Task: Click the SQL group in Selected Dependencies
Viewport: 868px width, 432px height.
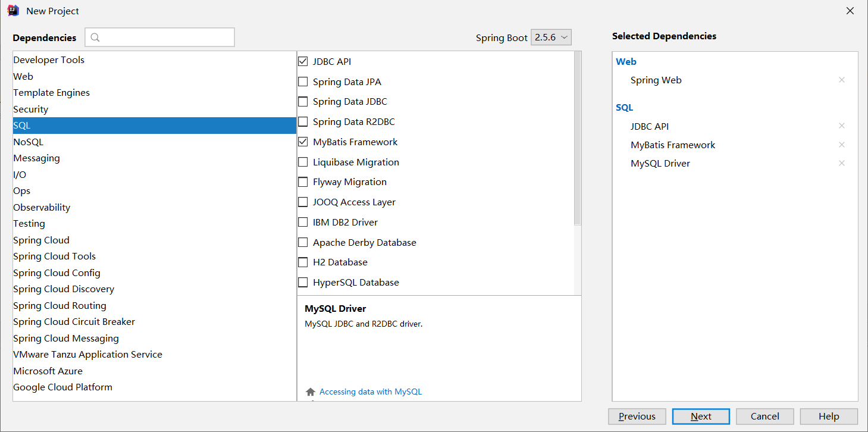Action: 624,108
